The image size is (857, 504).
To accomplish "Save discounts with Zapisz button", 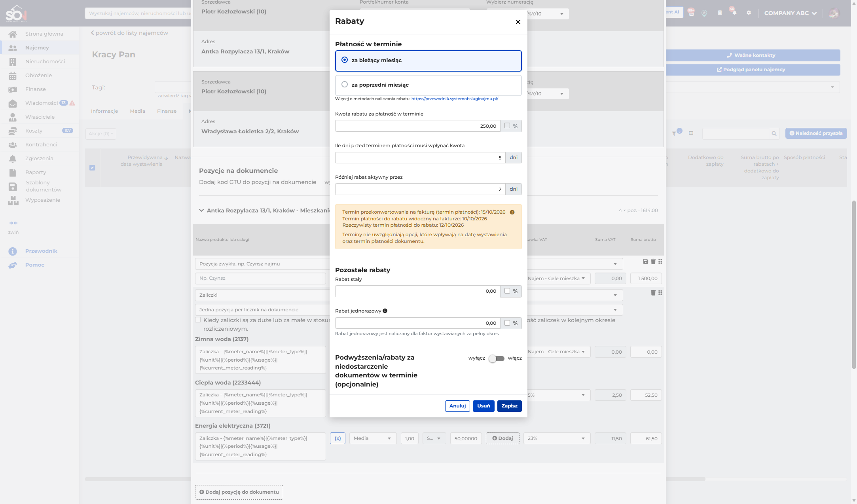I will click(x=509, y=406).
